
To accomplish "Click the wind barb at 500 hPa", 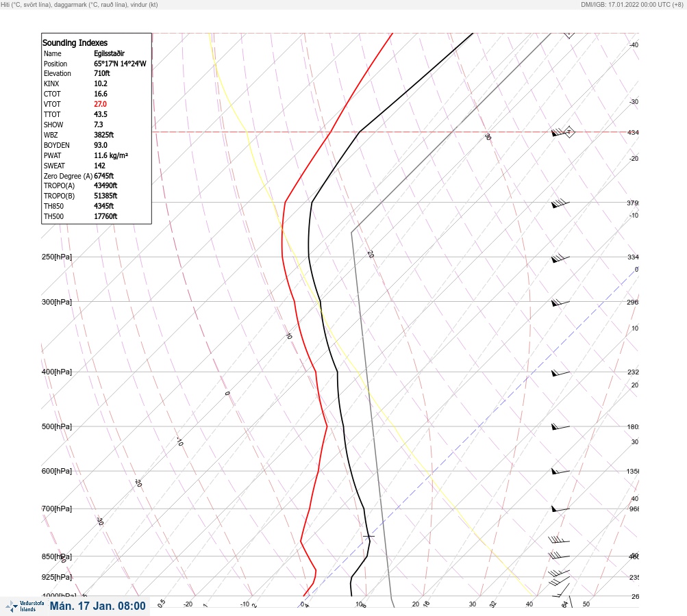I will pos(560,426).
